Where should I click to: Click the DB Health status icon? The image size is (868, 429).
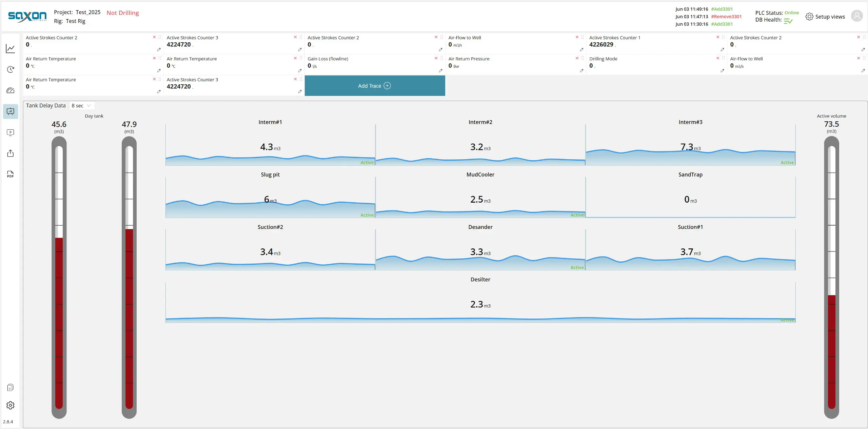(x=788, y=21)
